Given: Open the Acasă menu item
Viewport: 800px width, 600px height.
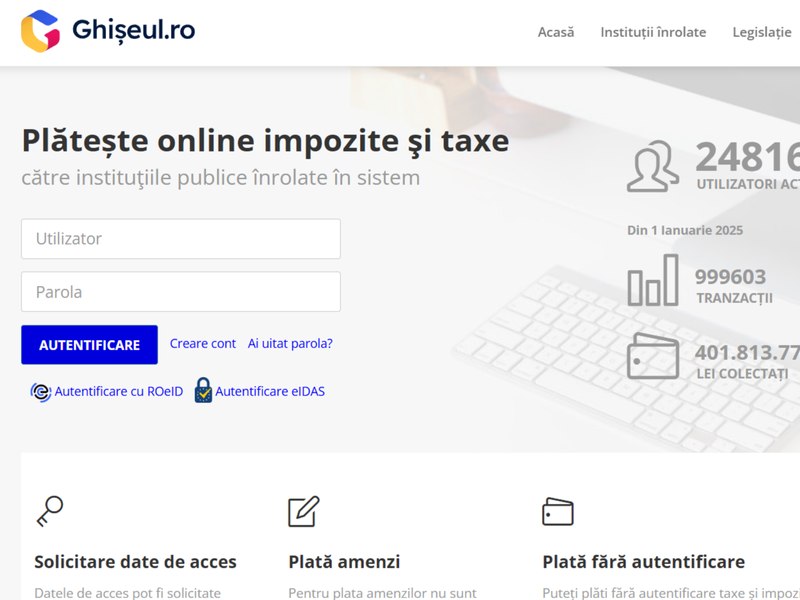Looking at the screenshot, I should pyautogui.click(x=556, y=32).
